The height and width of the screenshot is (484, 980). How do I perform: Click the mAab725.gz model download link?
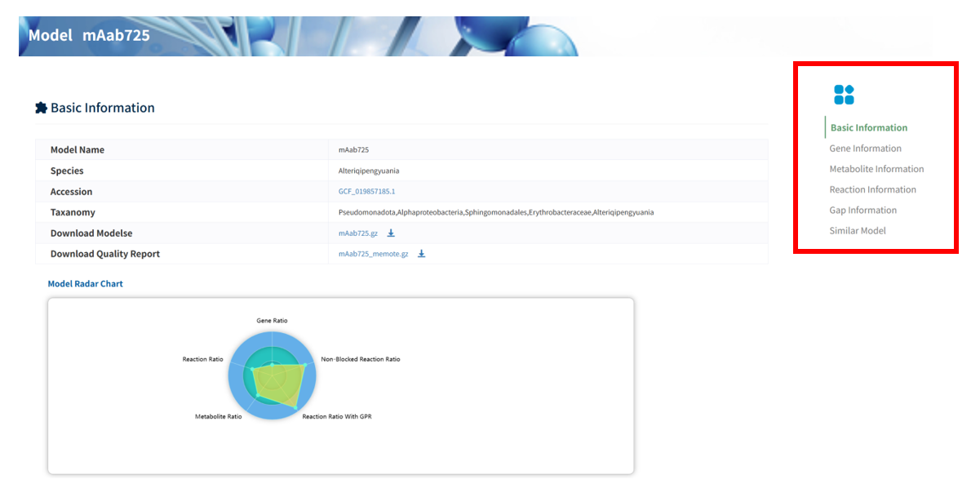(358, 233)
